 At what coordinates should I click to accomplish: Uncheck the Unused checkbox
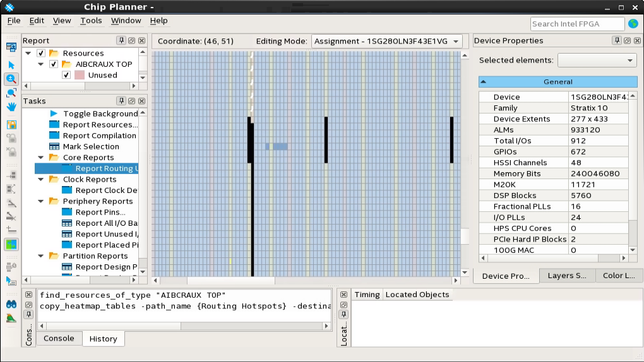click(x=66, y=75)
